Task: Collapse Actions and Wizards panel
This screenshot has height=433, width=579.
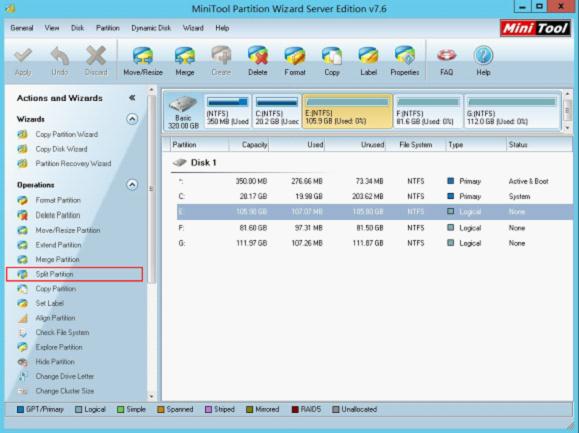Action: (x=132, y=98)
